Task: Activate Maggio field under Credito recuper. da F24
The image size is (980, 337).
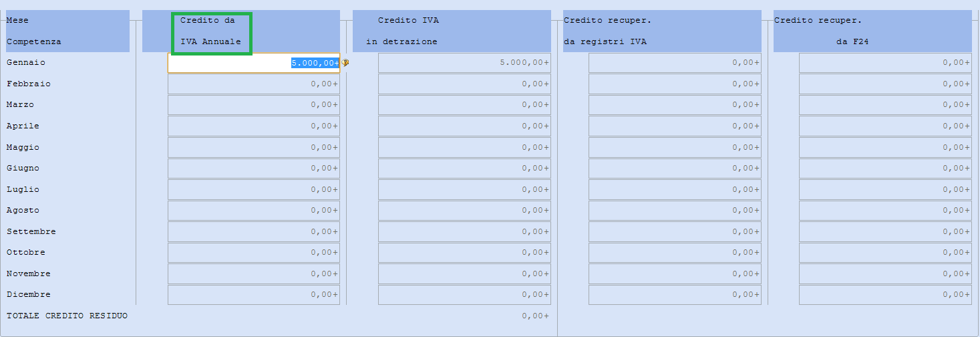Action: pos(885,147)
